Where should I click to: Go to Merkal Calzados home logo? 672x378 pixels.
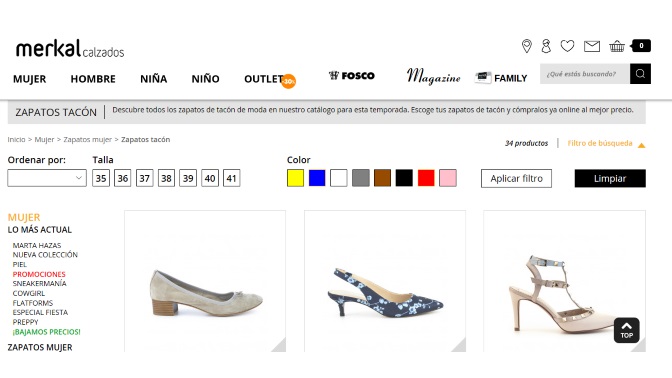click(x=70, y=49)
